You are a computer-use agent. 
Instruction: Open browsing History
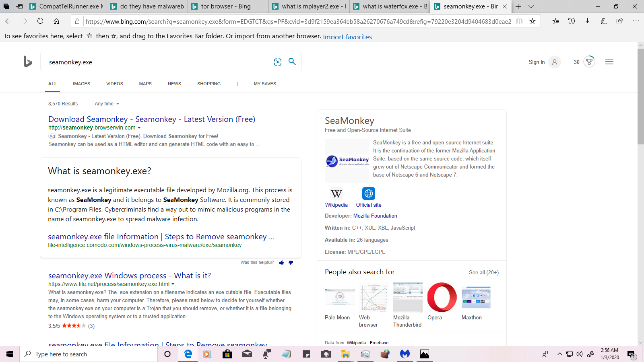(x=572, y=21)
